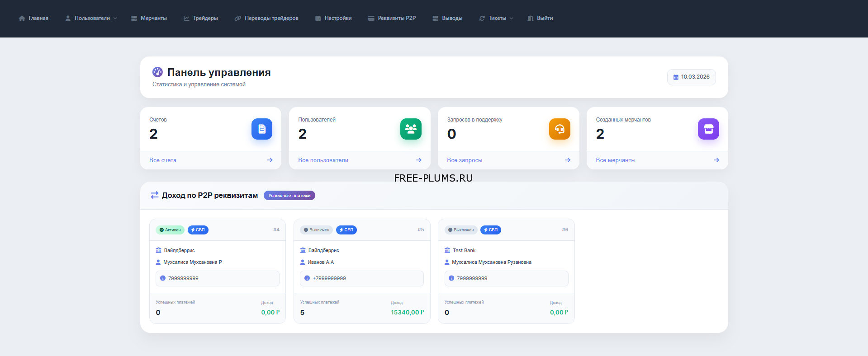Click the Успешные платежи purple badge

pyautogui.click(x=289, y=196)
